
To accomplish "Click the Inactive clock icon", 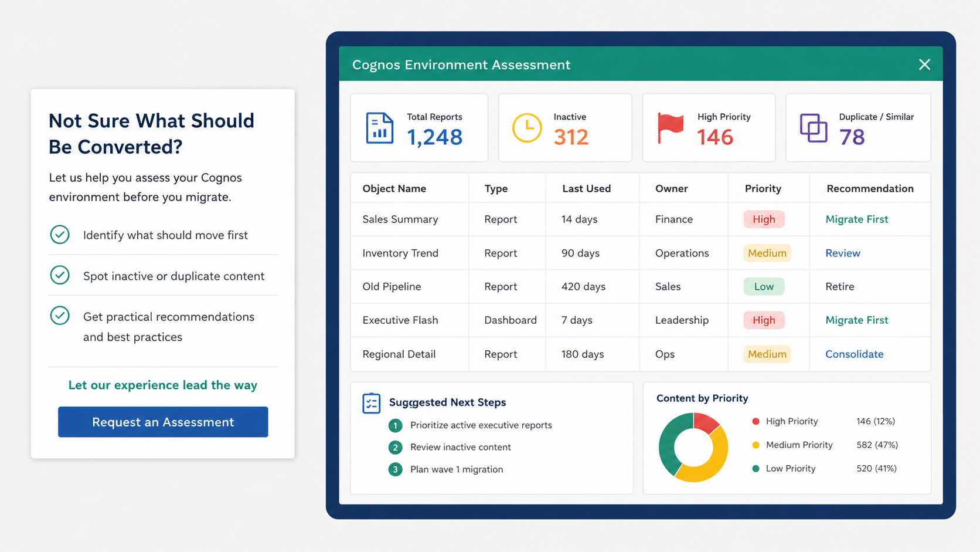I will [527, 127].
